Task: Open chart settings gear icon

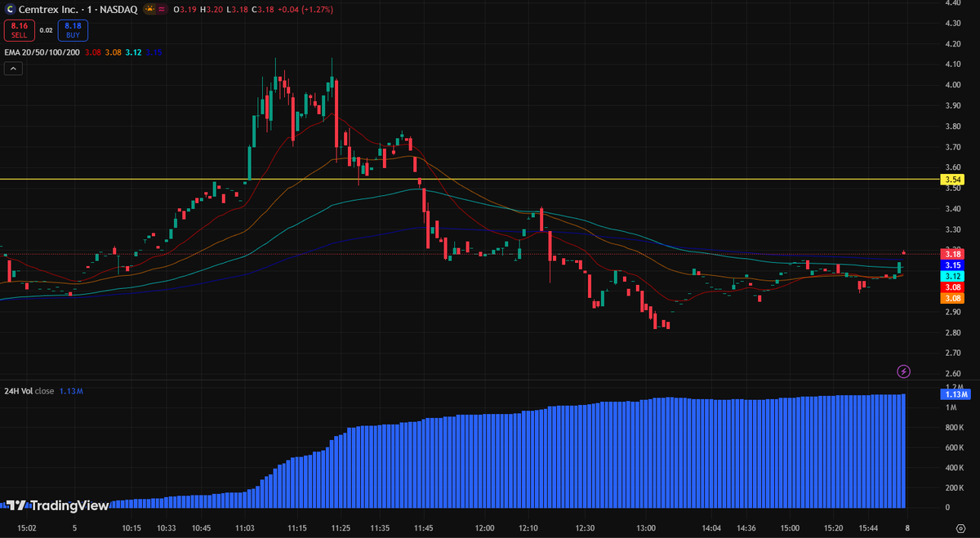Action: pos(960,527)
